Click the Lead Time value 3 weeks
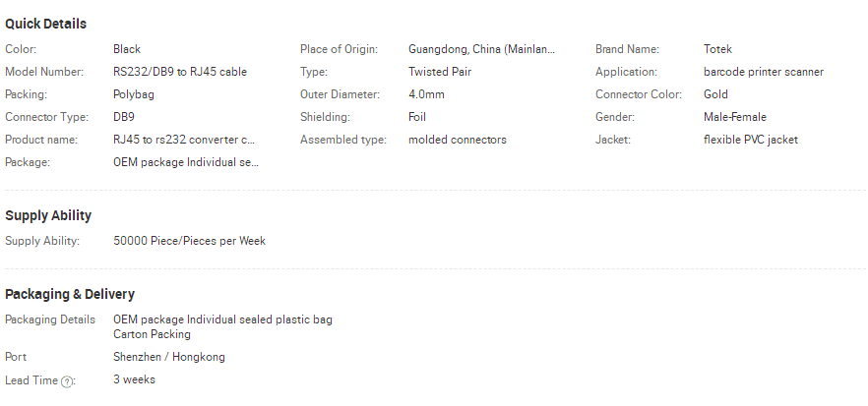Screen dimensions: 868x406 coord(134,380)
